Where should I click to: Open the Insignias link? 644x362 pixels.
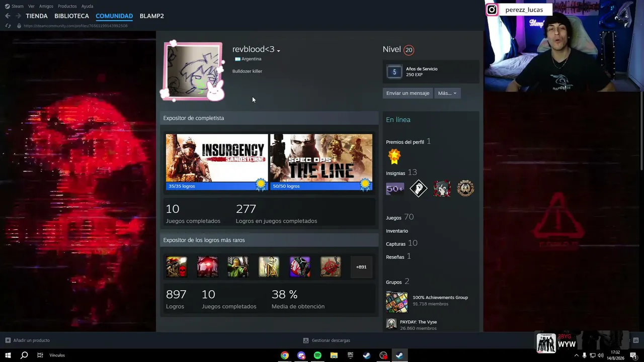tap(395, 173)
